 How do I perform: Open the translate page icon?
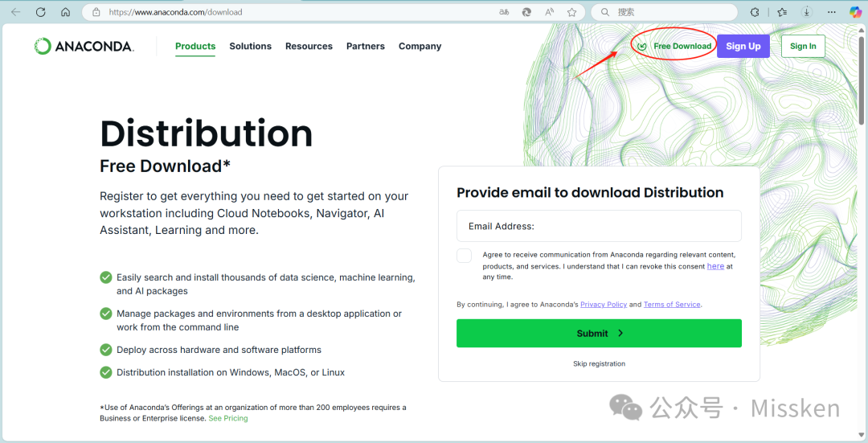tap(504, 11)
